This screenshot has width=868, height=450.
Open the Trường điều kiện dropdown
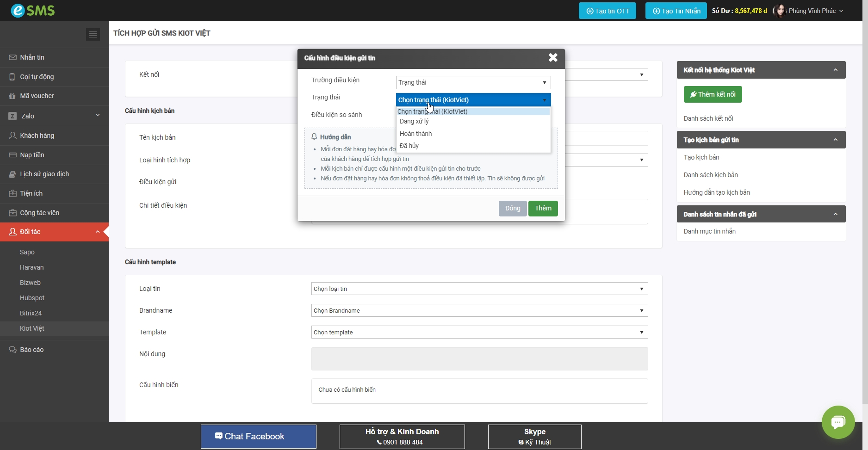[473, 82]
